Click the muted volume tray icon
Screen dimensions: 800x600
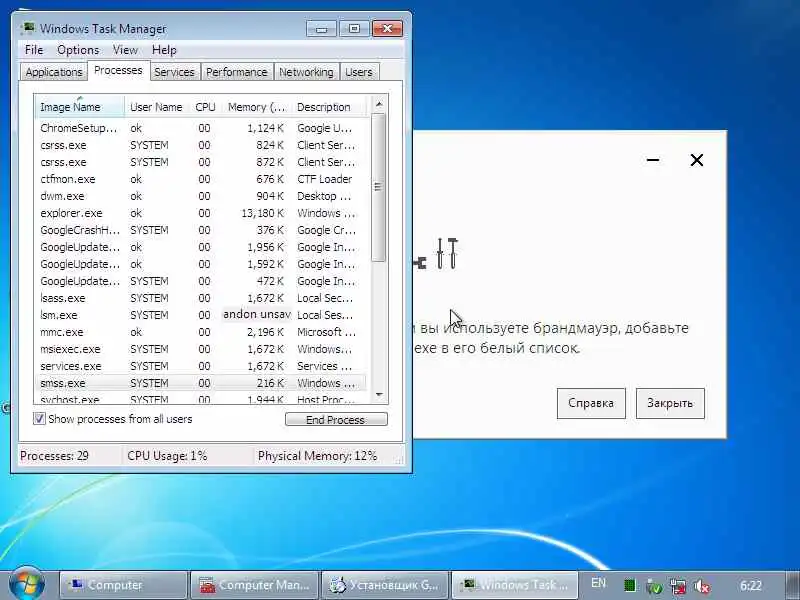[702, 586]
